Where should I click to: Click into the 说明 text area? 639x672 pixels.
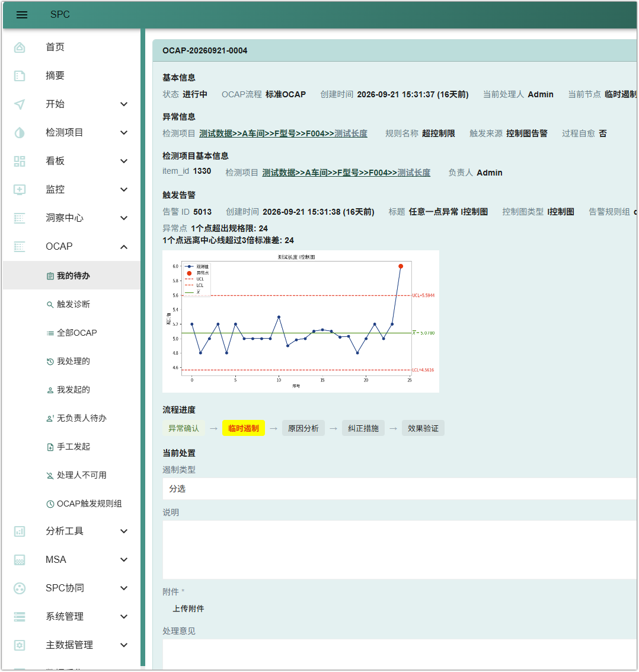point(400,550)
